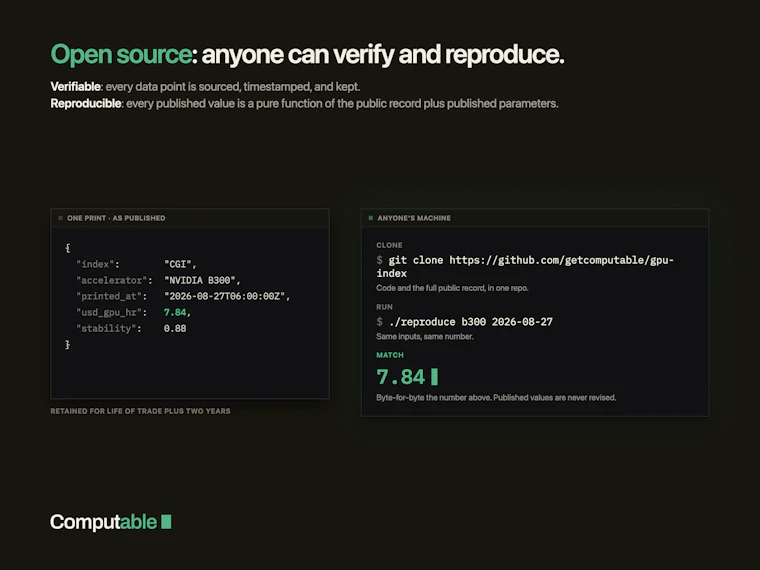
Task: Click the opening brace of the JSON
Action: pyautogui.click(x=67, y=248)
